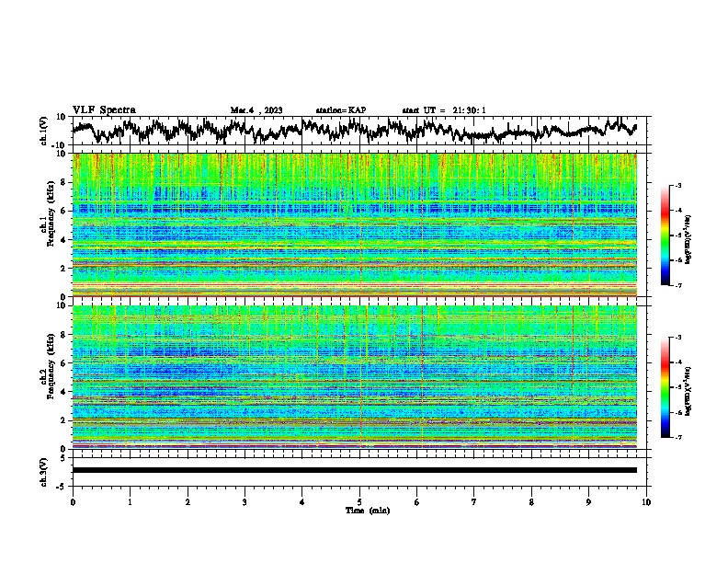Viewport: 728px width, 563px height.
Task: Click the ch.1 spectrogram color scale bar
Action: pyautogui.click(x=665, y=236)
